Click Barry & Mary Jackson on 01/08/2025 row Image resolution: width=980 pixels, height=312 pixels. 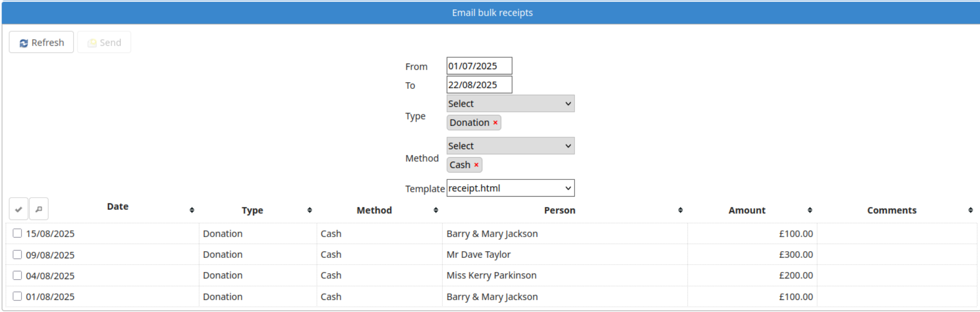(492, 296)
